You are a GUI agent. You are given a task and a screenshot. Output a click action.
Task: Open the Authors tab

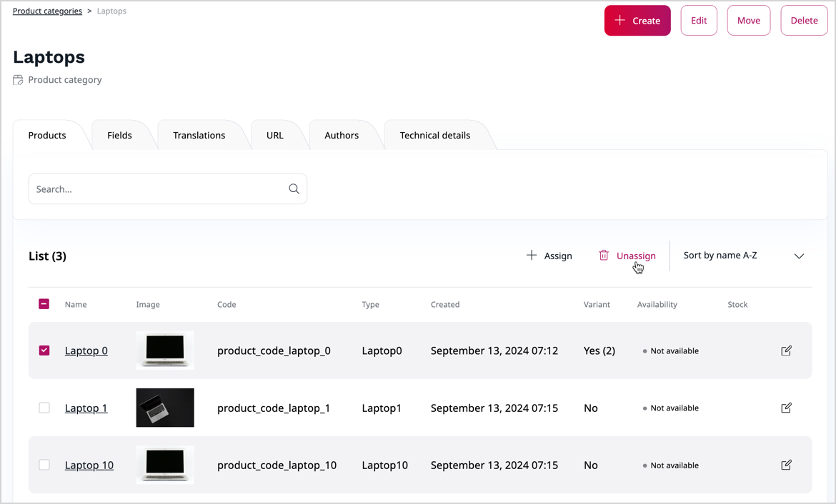[x=342, y=136]
